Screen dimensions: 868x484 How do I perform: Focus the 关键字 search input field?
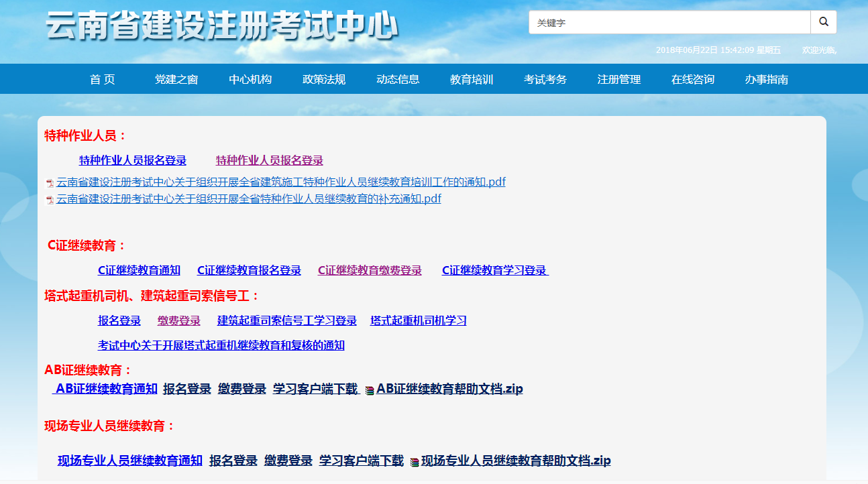point(669,22)
